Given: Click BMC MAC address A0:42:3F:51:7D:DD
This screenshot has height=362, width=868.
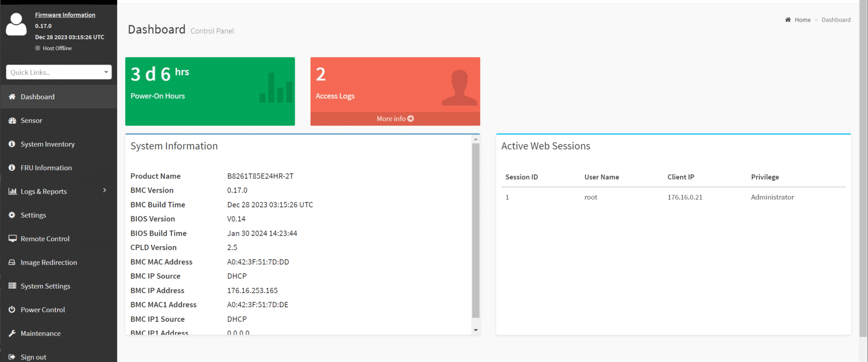Looking at the screenshot, I should (x=258, y=262).
